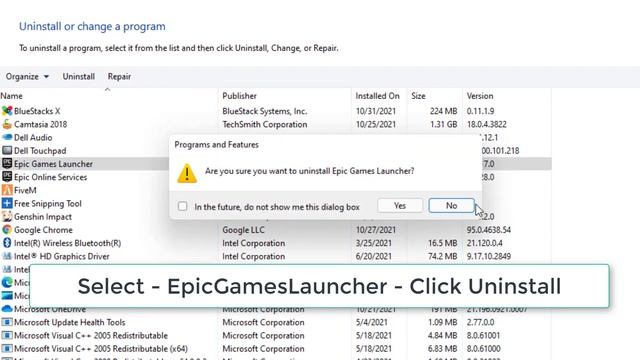Viewport: 640px width, 360px height.
Task: Click the FiveM program icon
Action: 7,190
